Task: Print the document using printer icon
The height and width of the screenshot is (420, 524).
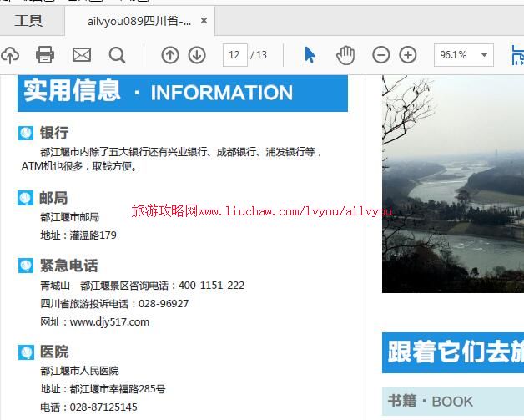Action: click(x=45, y=55)
